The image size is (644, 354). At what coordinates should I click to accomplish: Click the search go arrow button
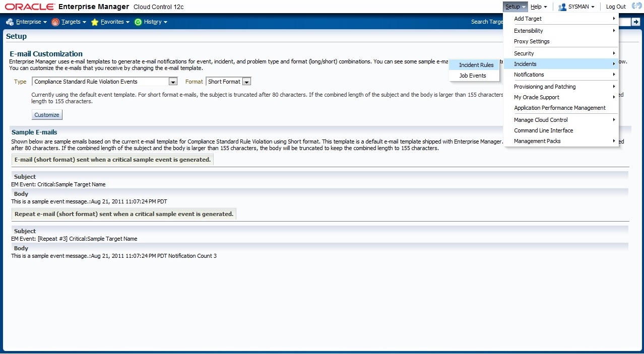click(636, 22)
